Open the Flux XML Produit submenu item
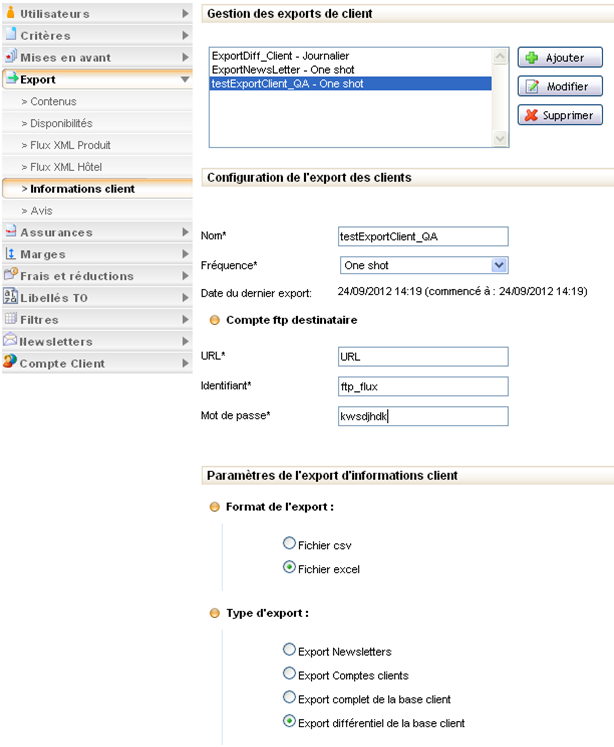The image size is (614, 747). (x=67, y=145)
